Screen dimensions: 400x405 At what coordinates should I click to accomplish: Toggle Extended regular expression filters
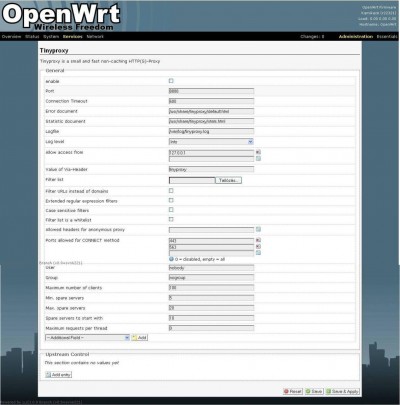coord(171,200)
